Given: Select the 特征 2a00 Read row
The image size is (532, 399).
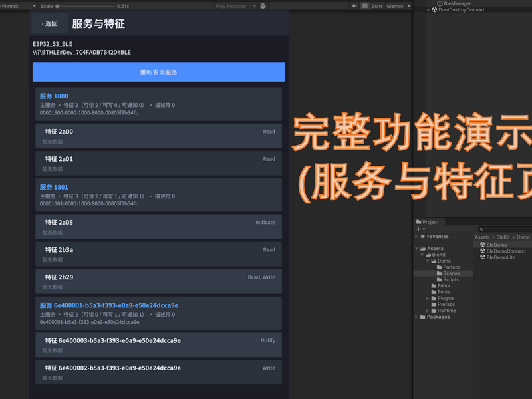Looking at the screenshot, I should pos(158,136).
